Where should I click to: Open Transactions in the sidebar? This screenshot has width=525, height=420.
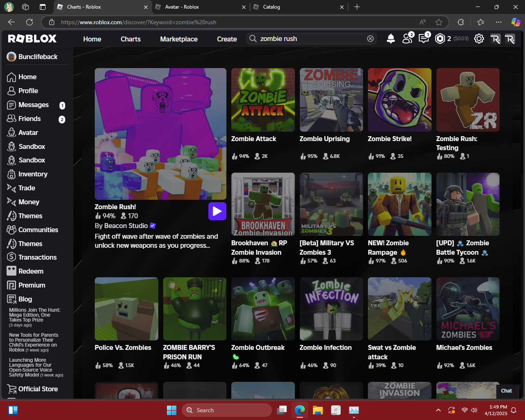(32, 257)
